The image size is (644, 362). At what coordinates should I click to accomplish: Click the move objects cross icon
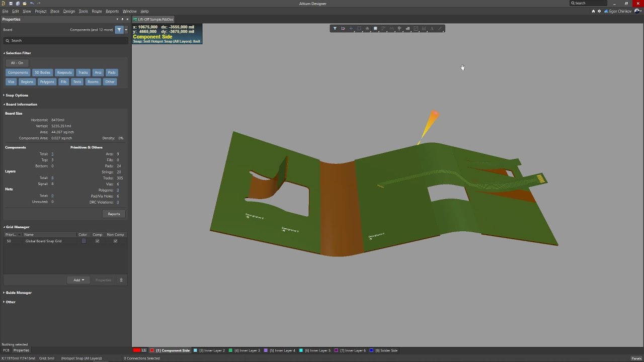pos(351,29)
